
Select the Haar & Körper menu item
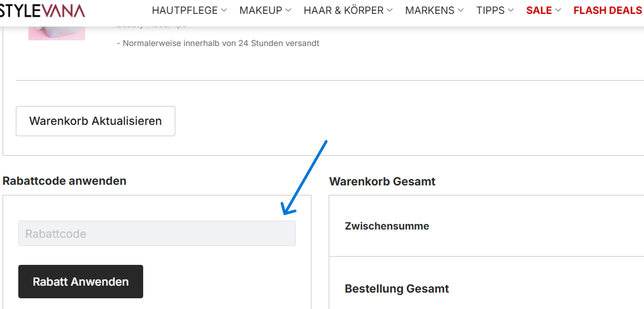tap(344, 10)
